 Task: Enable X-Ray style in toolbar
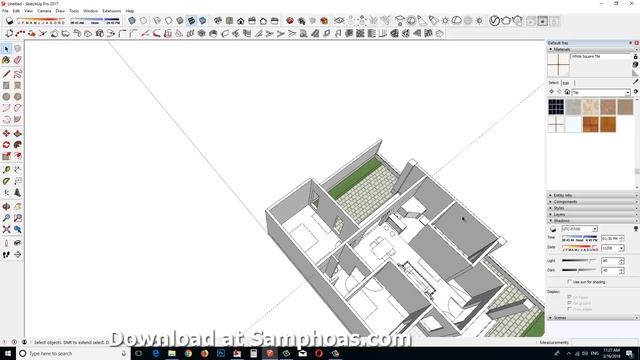pos(132,20)
